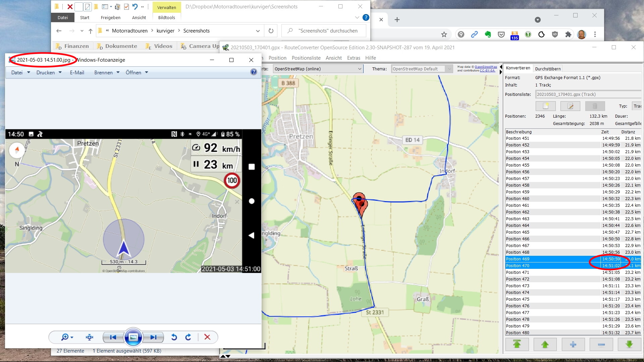Add a new position with the plus button
Image resolution: width=644 pixels, height=362 pixels.
click(573, 344)
